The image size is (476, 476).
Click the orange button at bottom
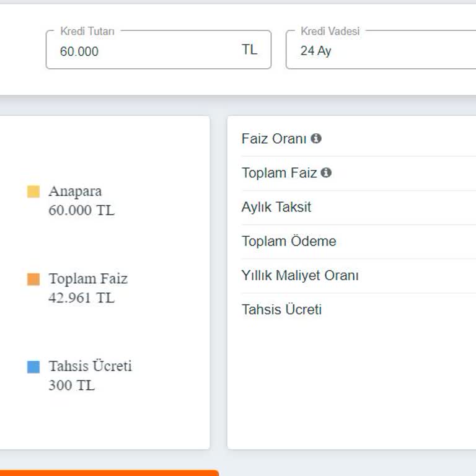[x=109, y=473]
